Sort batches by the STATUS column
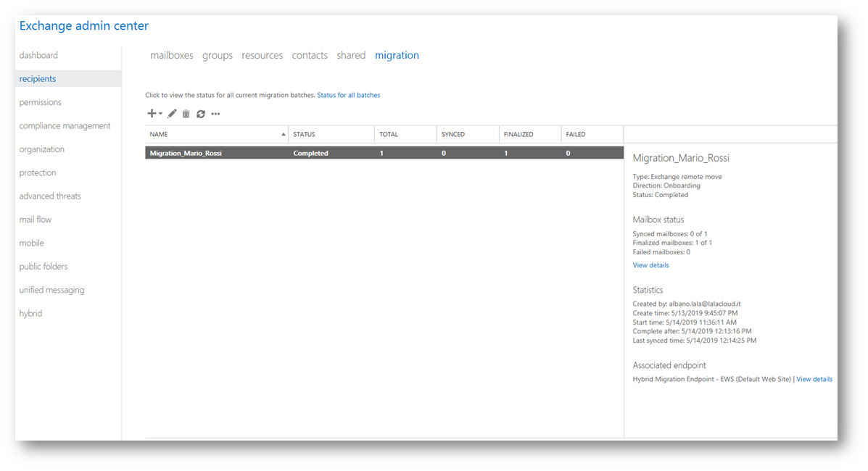 tap(304, 135)
